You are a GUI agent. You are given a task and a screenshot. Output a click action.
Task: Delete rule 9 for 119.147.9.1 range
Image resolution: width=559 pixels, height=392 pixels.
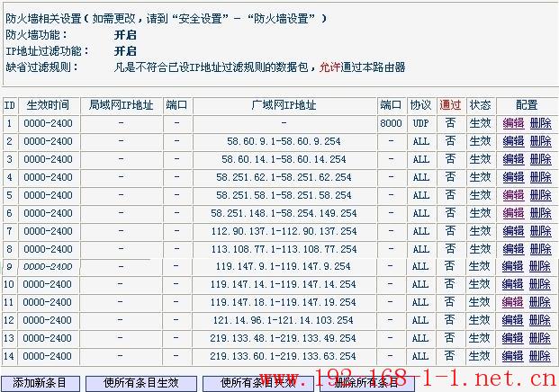click(540, 266)
